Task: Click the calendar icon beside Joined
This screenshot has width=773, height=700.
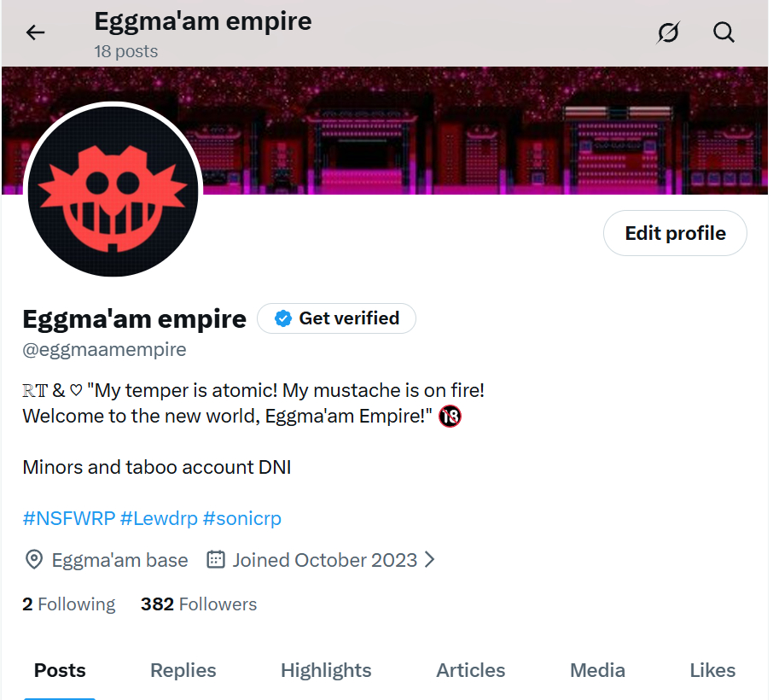Action: point(216,559)
